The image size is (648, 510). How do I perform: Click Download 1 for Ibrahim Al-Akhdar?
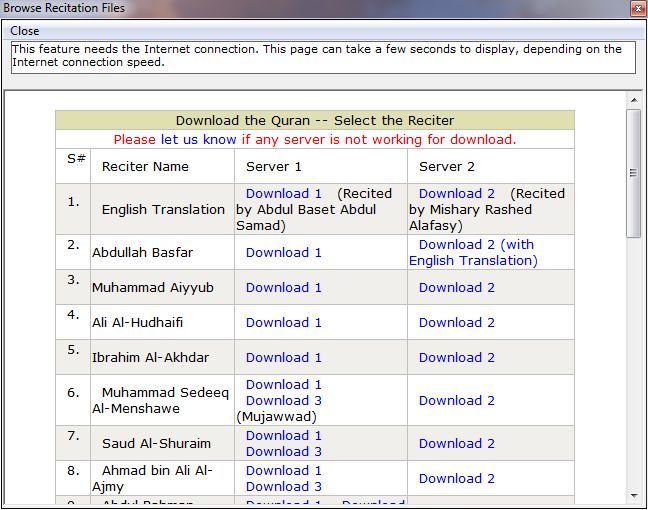pyautogui.click(x=284, y=357)
